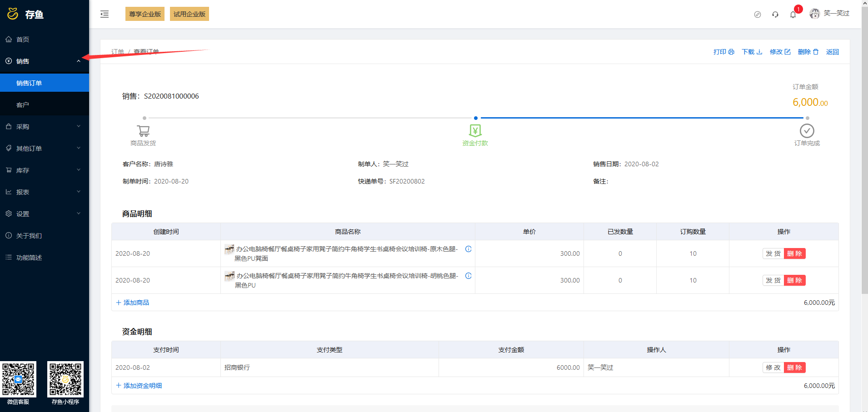Delete the order with top 删除
This screenshot has height=412, width=868.
808,52
